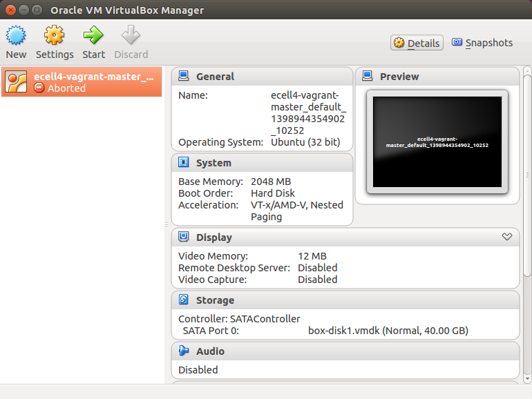Click the VM name value in General

(308, 113)
